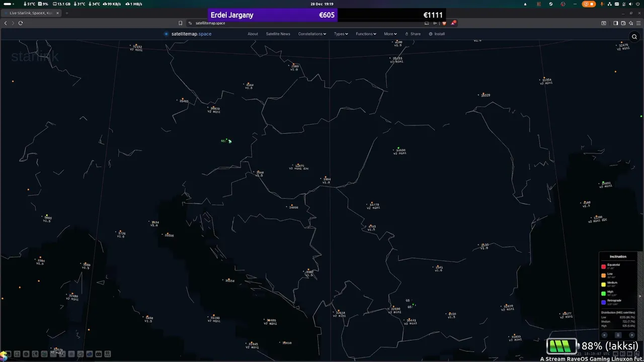The height and width of the screenshot is (362, 644).
Task: Open the system power icon
Action: pos(639,4)
